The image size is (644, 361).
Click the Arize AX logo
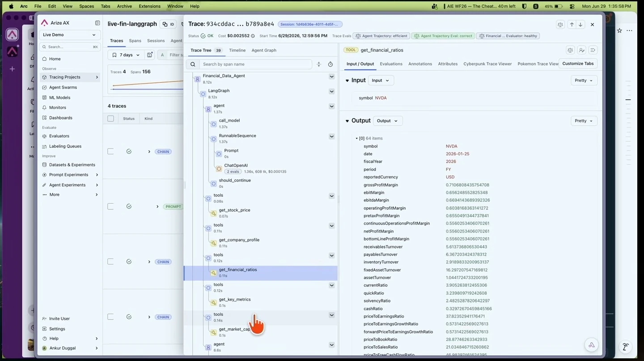click(44, 23)
